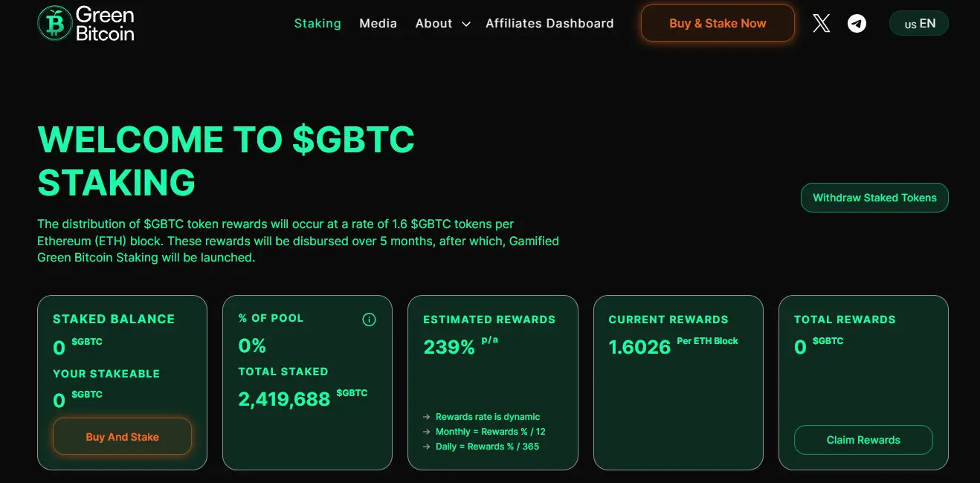Open Affiliates Dashboard page
Screen dimensions: 980x483
549,23
